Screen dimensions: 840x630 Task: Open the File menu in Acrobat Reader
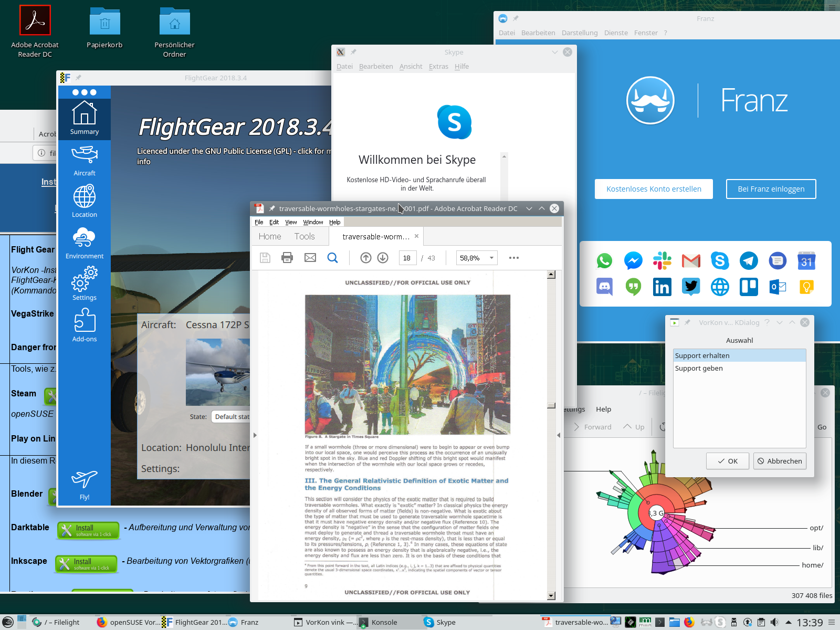(259, 222)
